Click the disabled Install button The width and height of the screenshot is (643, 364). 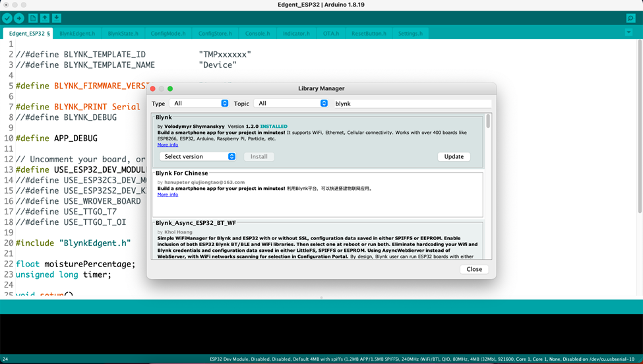click(x=259, y=156)
